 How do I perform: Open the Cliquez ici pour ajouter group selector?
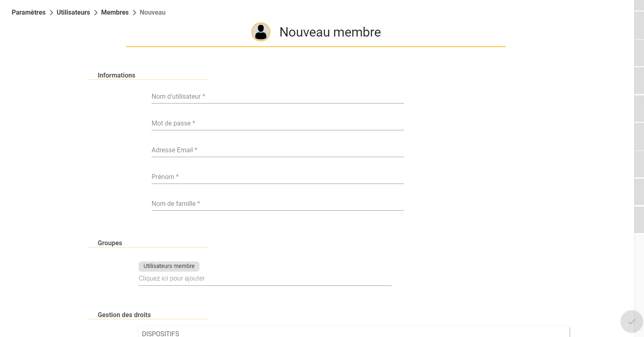[265, 279]
